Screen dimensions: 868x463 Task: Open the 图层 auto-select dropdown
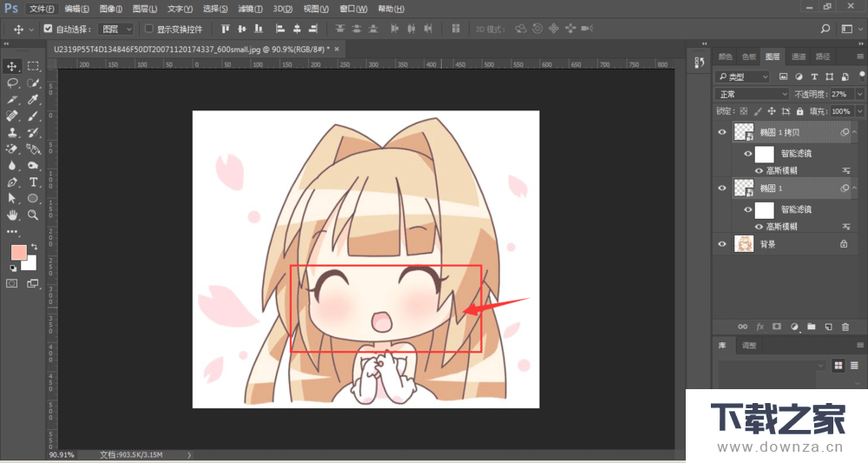115,29
